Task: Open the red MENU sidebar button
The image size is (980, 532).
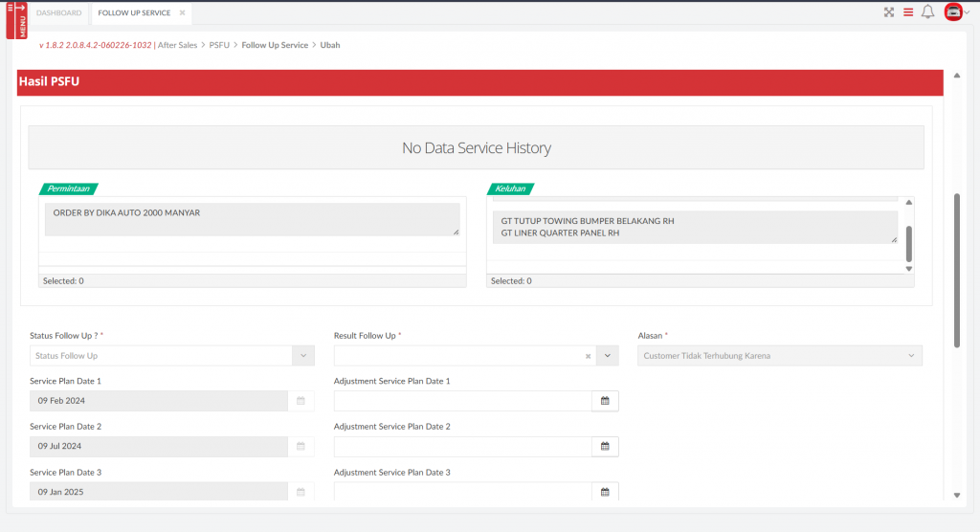Action: pyautogui.click(x=16, y=19)
